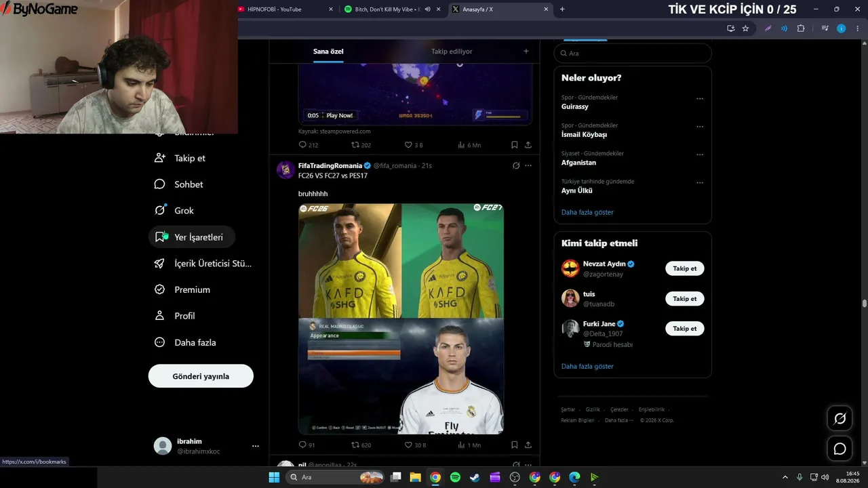Follow Nevzat Aydın with Takip et
Image resolution: width=868 pixels, height=488 pixels.
click(x=685, y=268)
